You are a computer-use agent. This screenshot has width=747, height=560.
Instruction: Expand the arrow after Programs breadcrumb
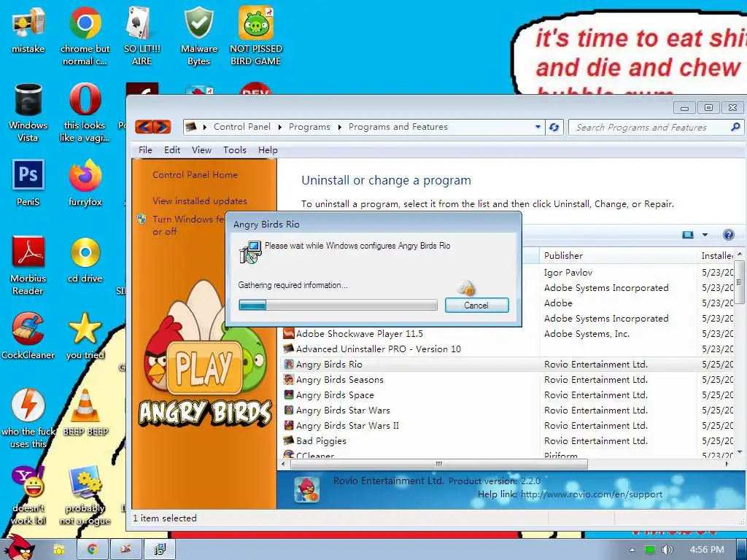coord(340,127)
